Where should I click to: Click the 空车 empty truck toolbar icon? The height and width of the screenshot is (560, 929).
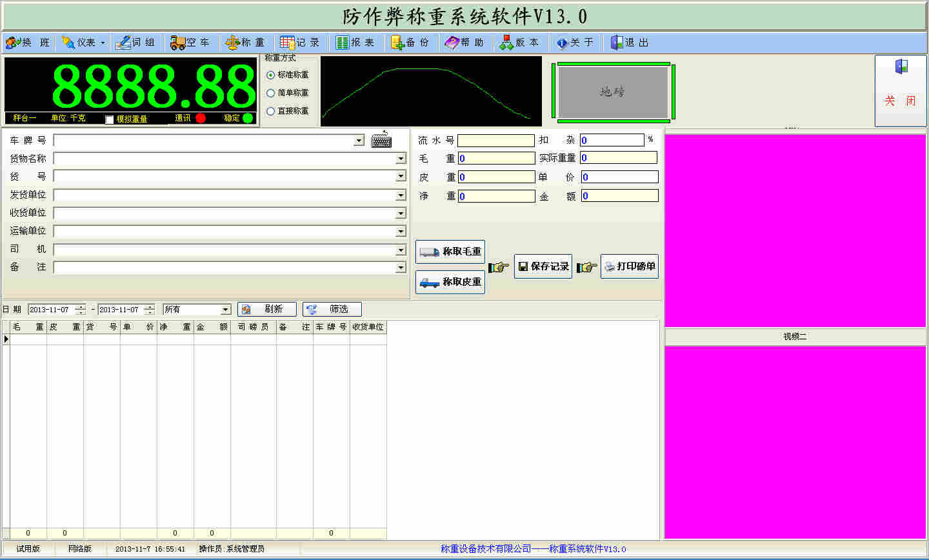[x=177, y=43]
